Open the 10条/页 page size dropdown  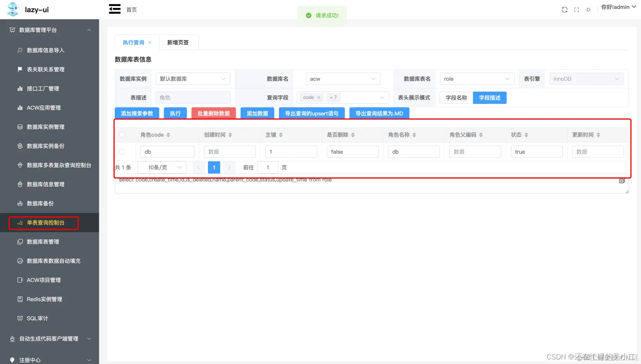point(161,167)
